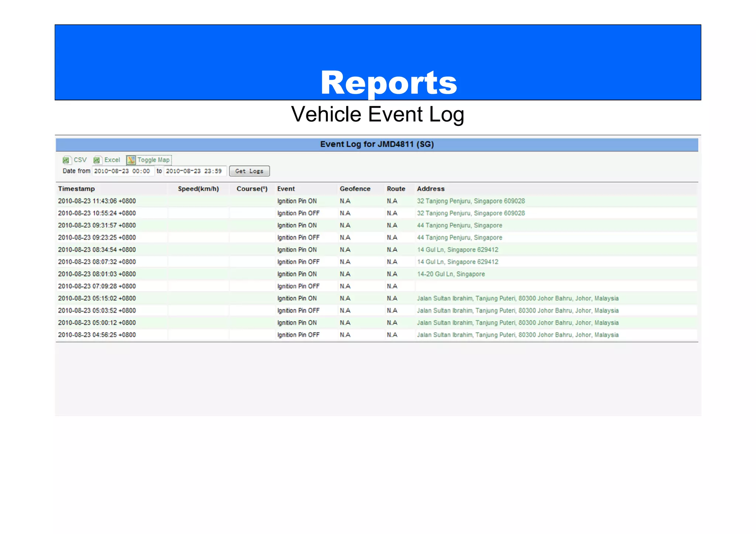Click Ignition Pin ON event at 08:01:03
The height and width of the screenshot is (534, 756).
[x=297, y=274]
